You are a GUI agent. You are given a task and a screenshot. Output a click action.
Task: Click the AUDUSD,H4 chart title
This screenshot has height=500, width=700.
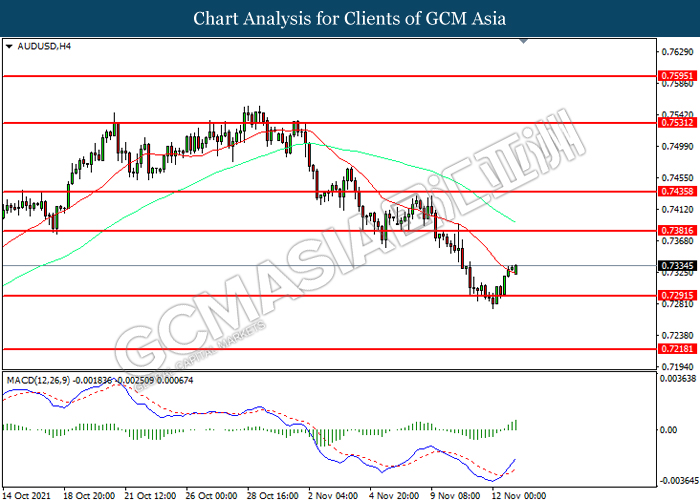click(x=44, y=46)
